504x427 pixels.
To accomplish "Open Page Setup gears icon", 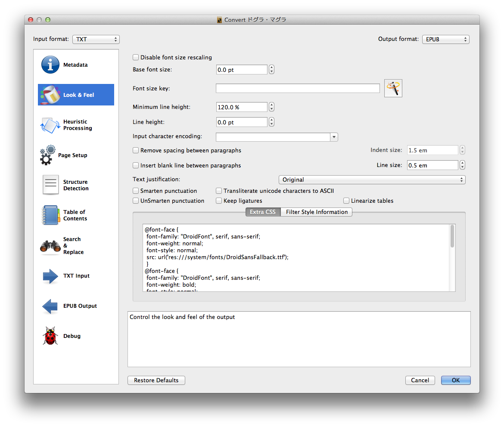I will (47, 155).
